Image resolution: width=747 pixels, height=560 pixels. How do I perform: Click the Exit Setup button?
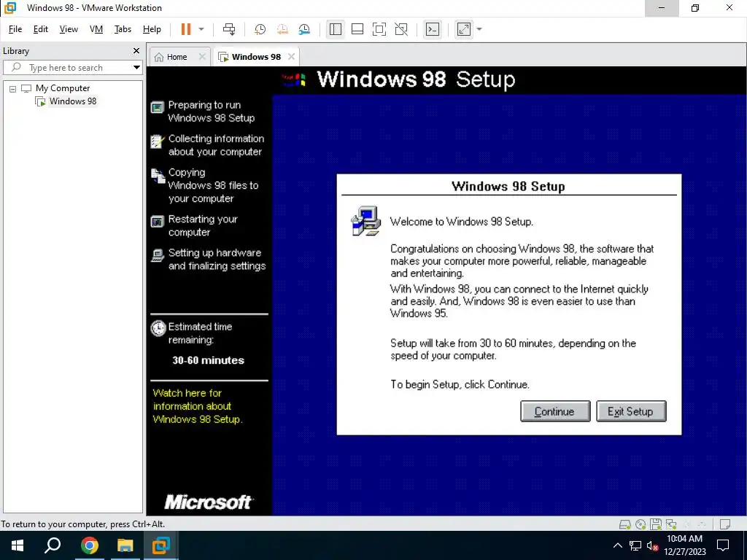[x=631, y=411]
